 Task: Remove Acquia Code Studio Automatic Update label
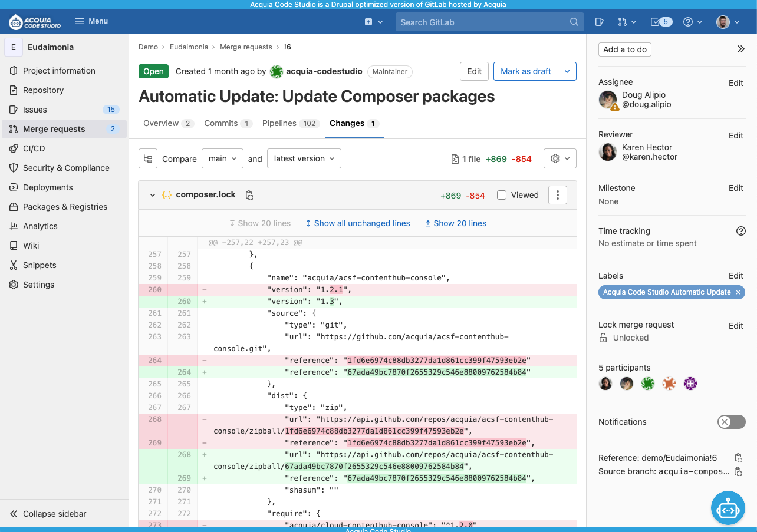click(x=738, y=292)
